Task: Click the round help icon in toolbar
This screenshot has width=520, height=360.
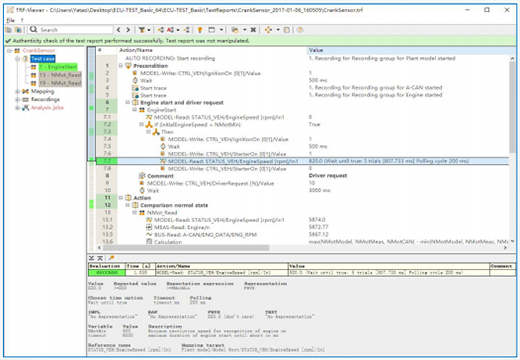Action: pos(300,30)
